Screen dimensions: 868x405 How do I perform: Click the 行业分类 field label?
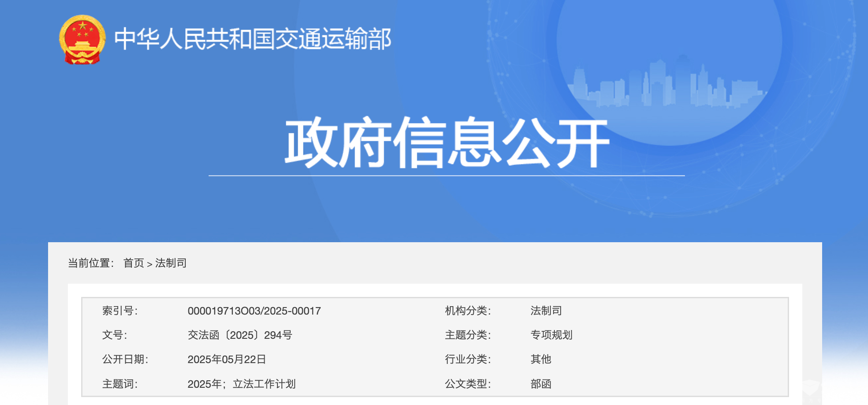coord(468,360)
